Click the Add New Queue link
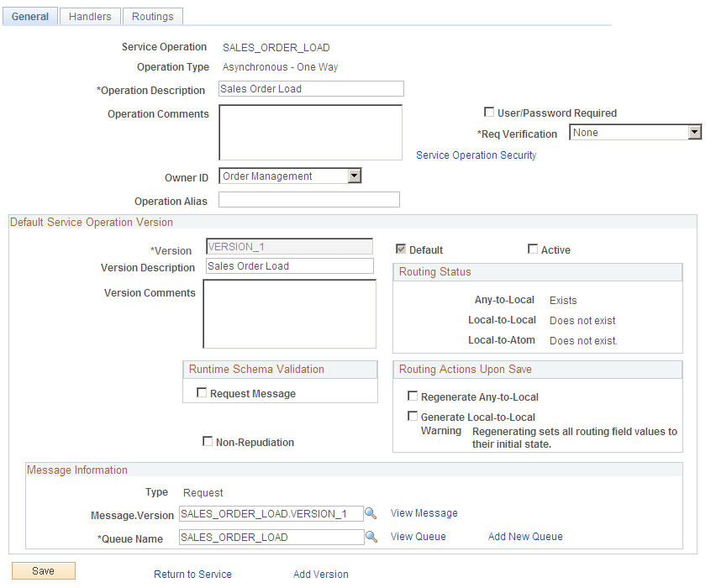This screenshot has height=588, width=716. [524, 536]
